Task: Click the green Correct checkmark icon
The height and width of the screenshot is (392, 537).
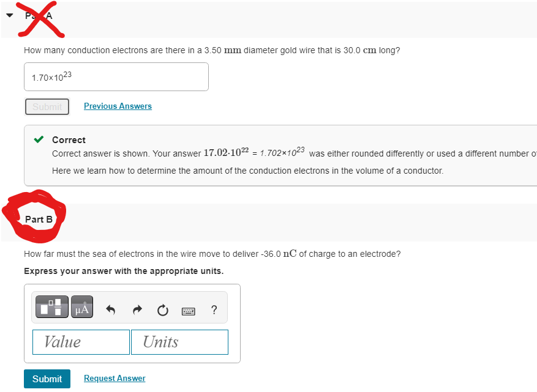Action: pos(39,139)
